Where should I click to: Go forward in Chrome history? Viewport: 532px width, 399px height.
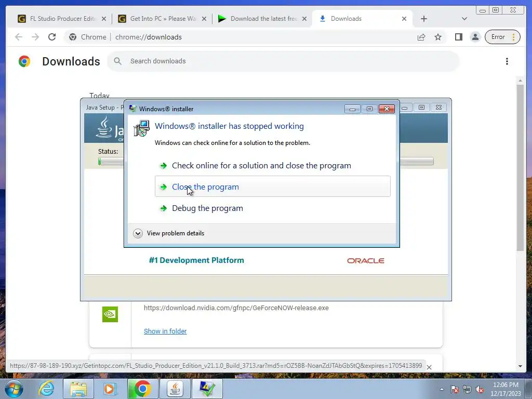pyautogui.click(x=35, y=37)
